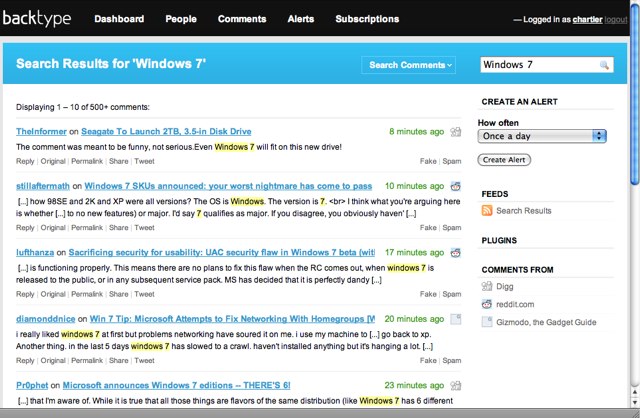Click the Digg icon under Comments From
This screenshot has height=418, width=640.
(x=487, y=286)
